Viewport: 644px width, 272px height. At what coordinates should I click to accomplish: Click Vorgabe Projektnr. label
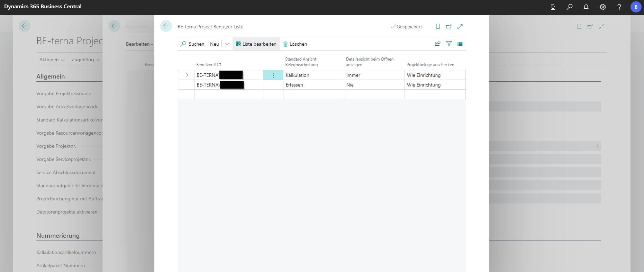coord(56,146)
